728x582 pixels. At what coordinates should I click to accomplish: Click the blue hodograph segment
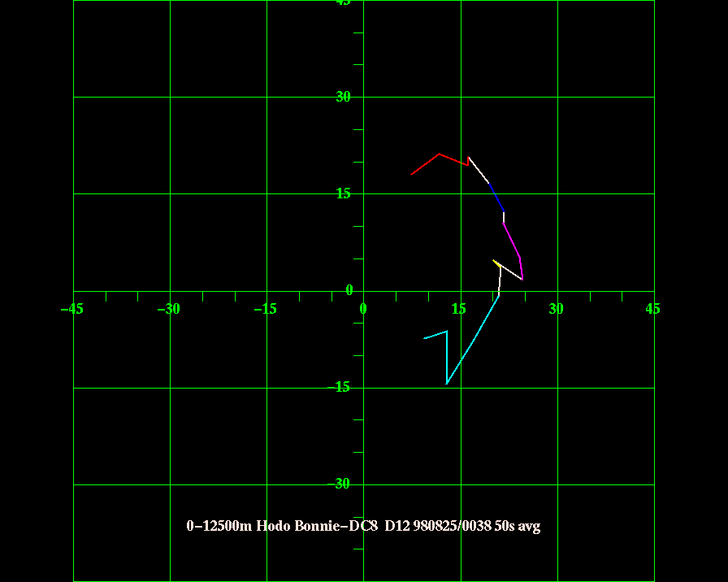point(496,198)
